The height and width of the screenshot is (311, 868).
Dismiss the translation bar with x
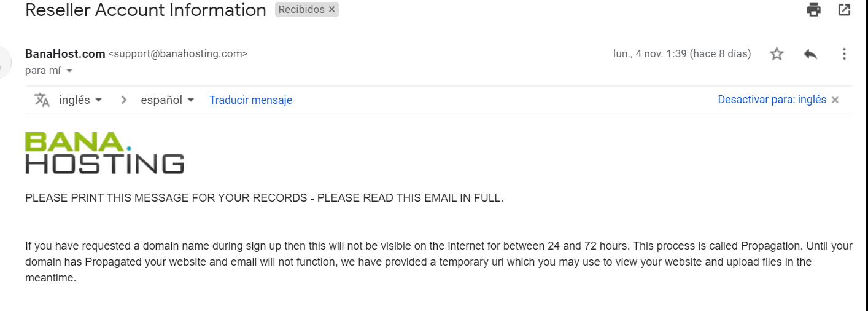pos(835,100)
